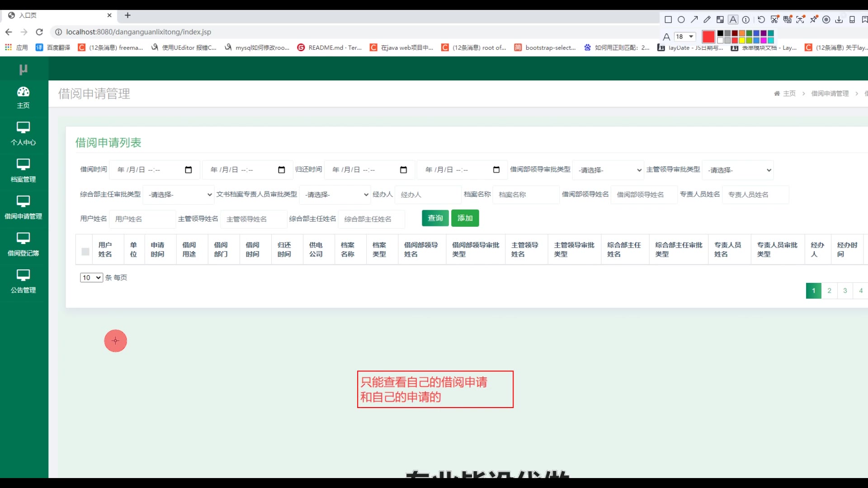Select the pencil drawing tool
Viewport: 868px width, 488px height.
click(x=707, y=19)
